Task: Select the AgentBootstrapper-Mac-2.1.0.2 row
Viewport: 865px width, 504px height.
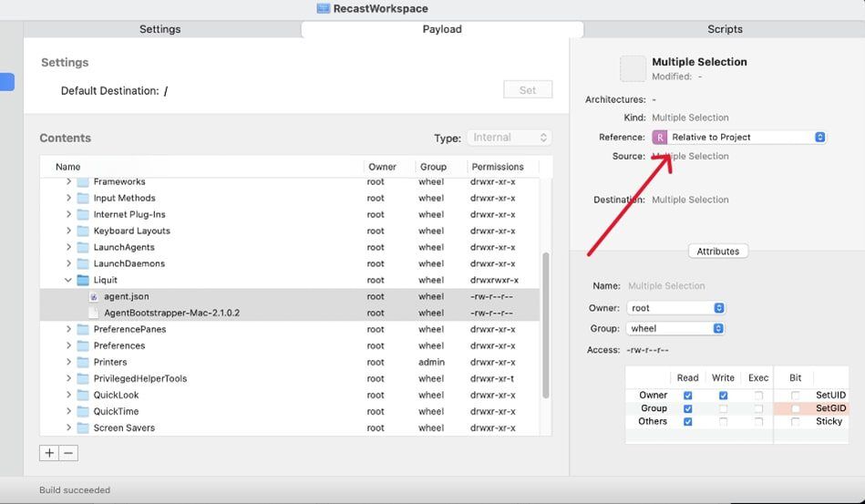Action: (290, 313)
